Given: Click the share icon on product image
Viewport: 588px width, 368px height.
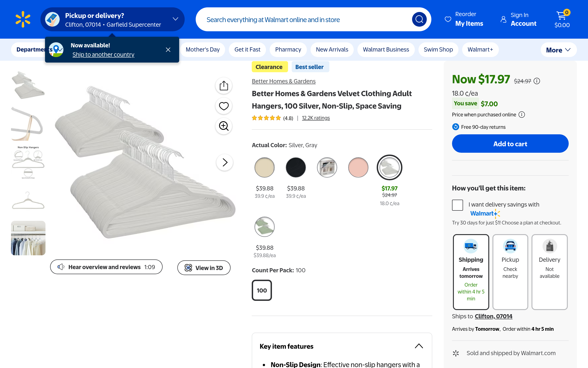Looking at the screenshot, I should point(224,86).
